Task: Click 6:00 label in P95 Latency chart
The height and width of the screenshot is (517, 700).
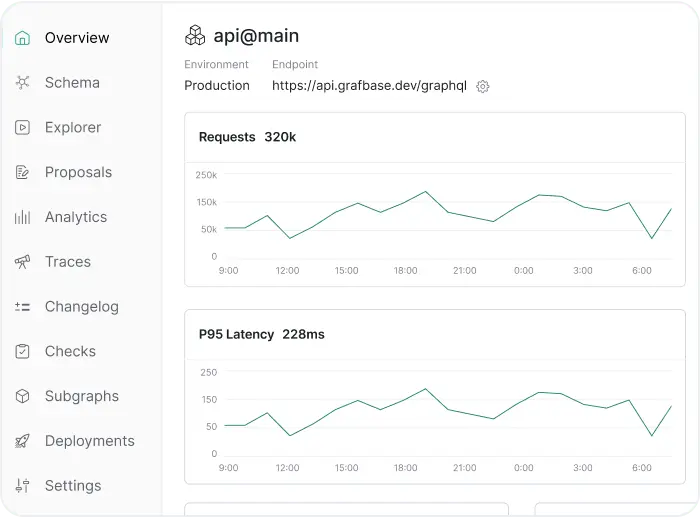Action: pos(642,468)
